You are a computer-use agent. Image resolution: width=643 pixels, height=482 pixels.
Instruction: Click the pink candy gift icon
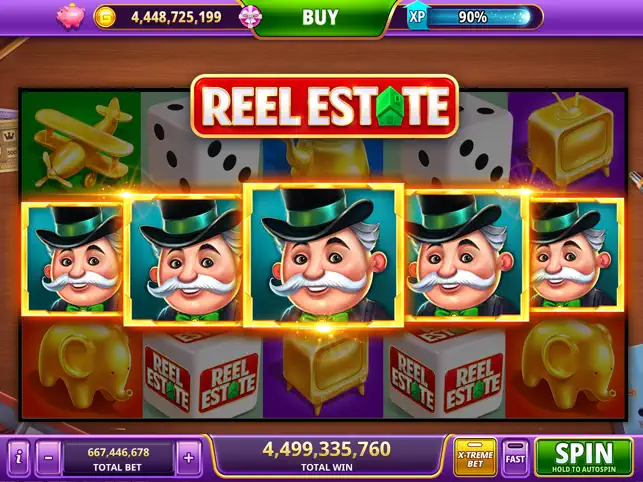(x=250, y=17)
